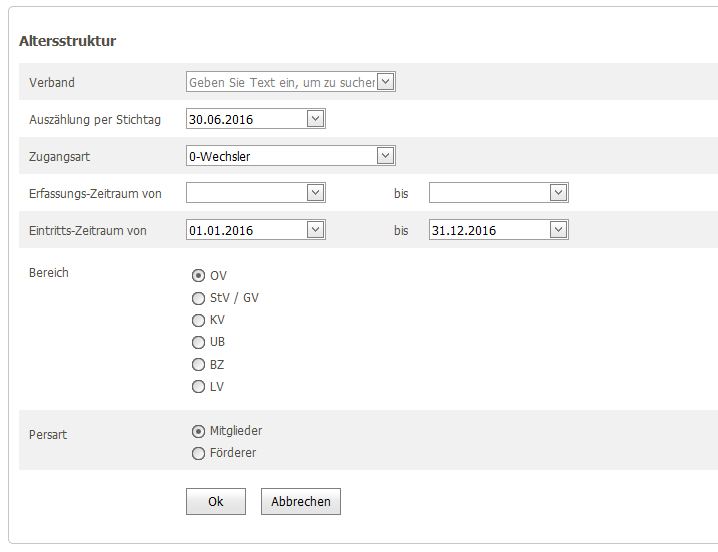The height and width of the screenshot is (552, 718).
Task: Switch Persart to Förderer
Action: pyautogui.click(x=198, y=454)
